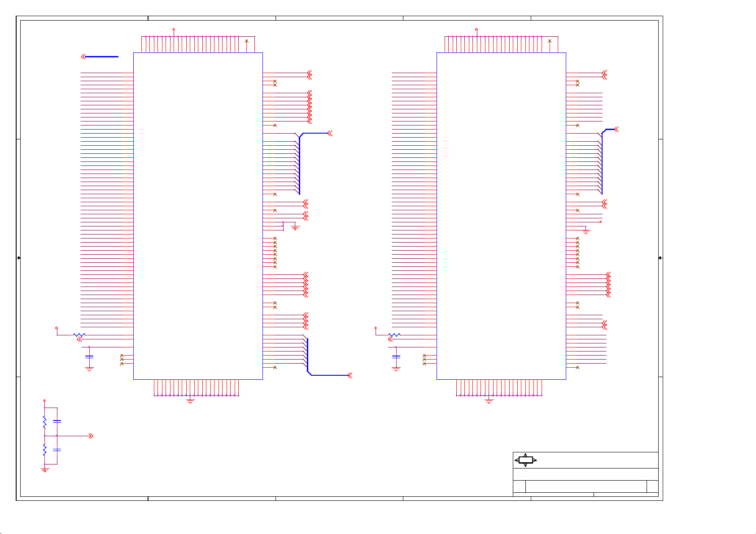Click the power symbol above the left IC
The width and height of the screenshot is (756, 534).
pyautogui.click(x=174, y=30)
